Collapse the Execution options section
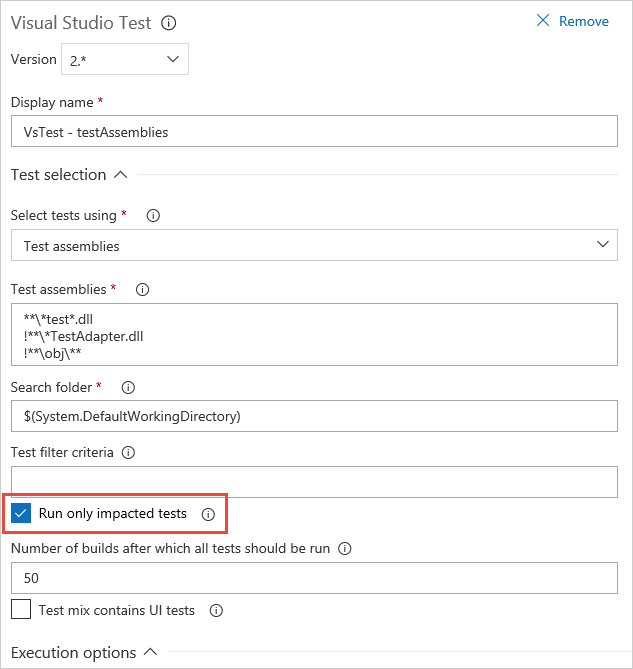633x669 pixels. point(150,652)
